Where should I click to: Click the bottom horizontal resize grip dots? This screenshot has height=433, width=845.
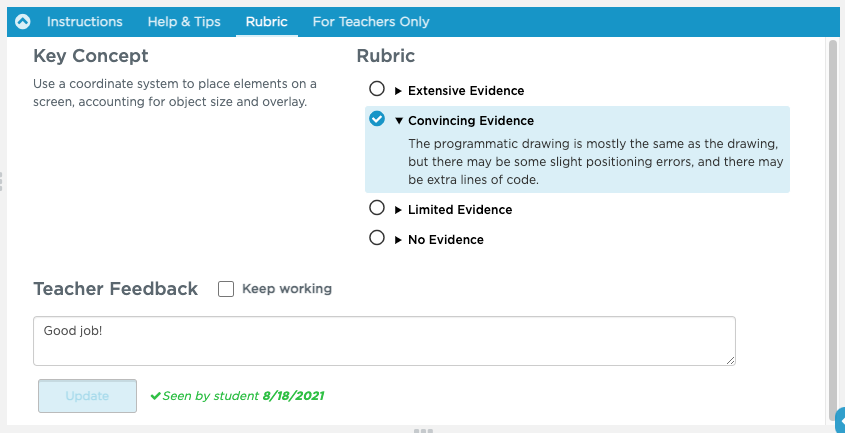pos(422,430)
